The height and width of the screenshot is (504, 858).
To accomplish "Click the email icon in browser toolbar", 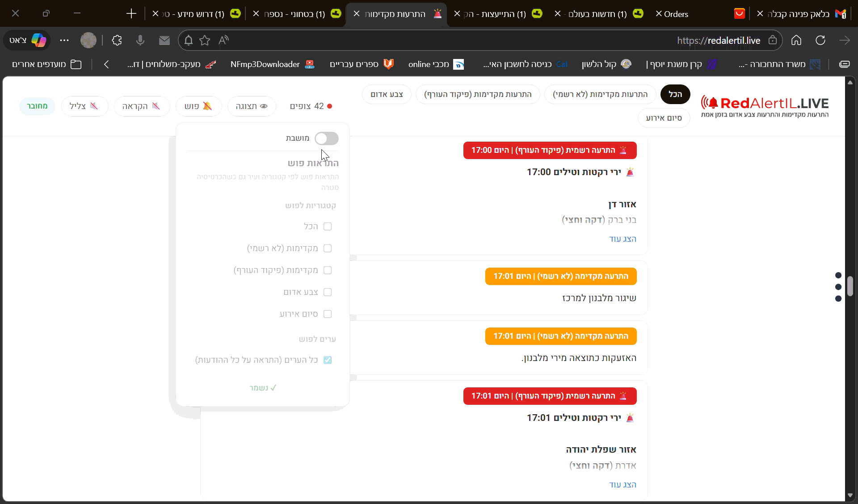I will coord(164,40).
